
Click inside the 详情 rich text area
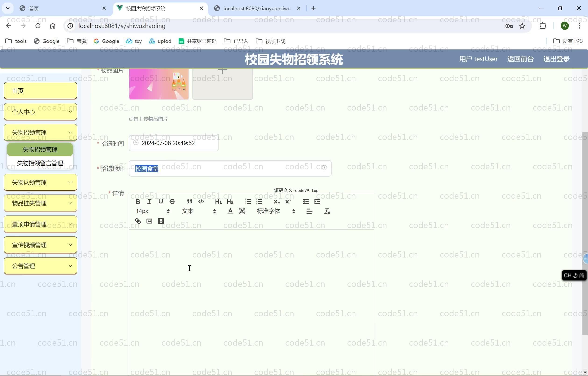[x=251, y=302]
